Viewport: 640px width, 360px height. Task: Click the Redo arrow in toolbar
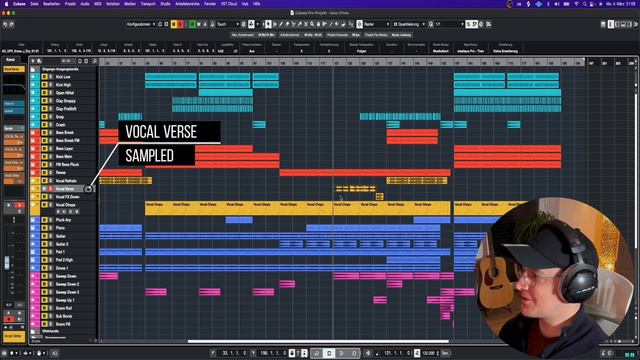pos(11,24)
